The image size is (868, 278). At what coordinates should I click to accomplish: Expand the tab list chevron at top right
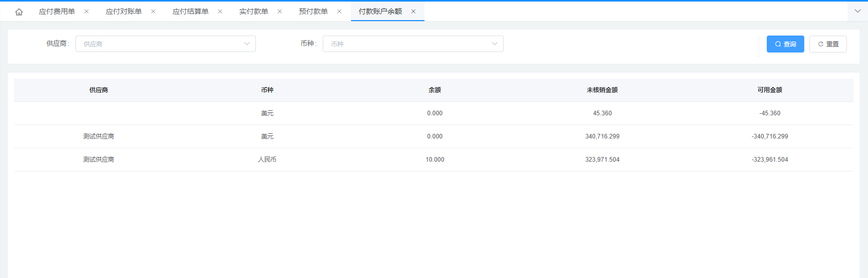pyautogui.click(x=857, y=11)
